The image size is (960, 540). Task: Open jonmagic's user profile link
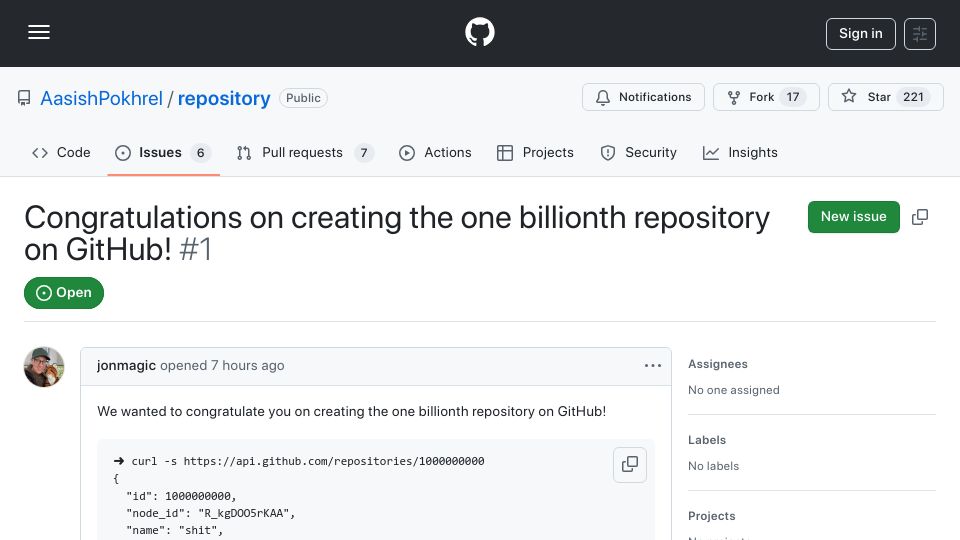tap(126, 366)
